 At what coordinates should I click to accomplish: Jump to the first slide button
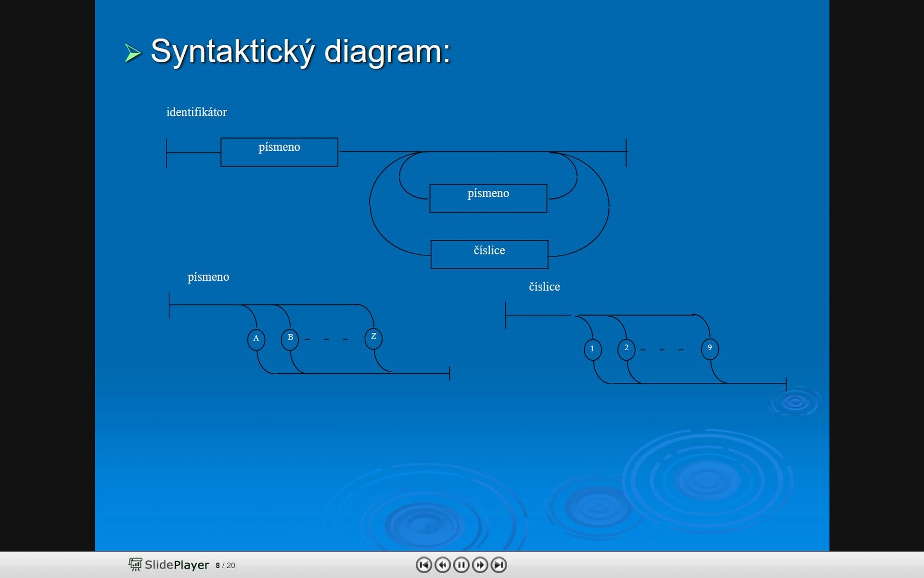[423, 565]
